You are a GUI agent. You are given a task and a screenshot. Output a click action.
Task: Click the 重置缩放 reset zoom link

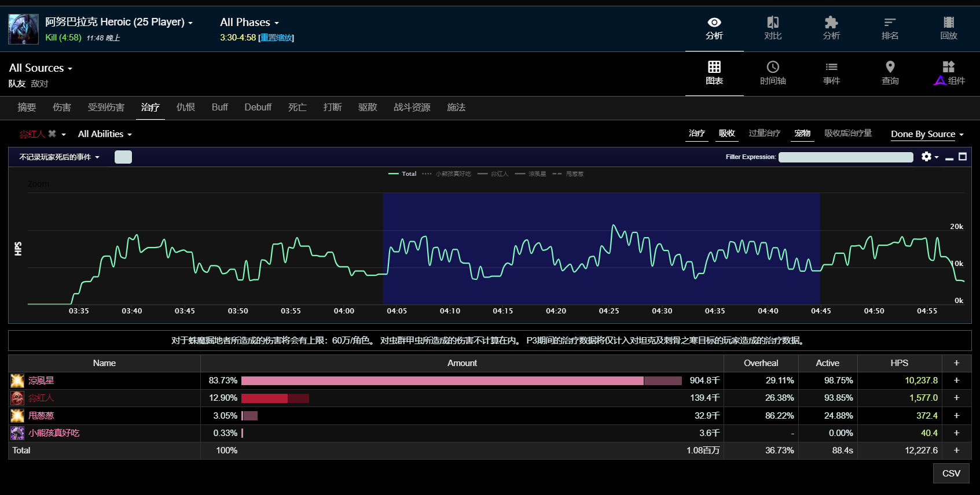(x=276, y=38)
